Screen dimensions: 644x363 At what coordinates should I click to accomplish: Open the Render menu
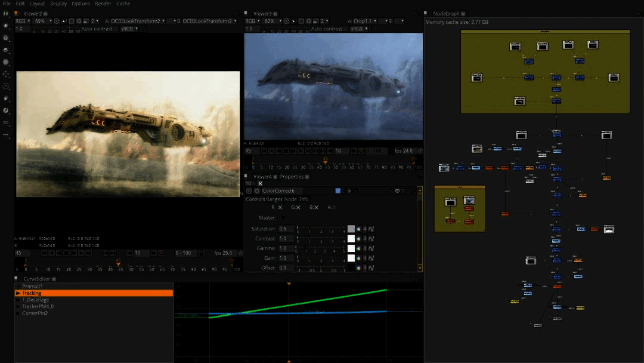[x=103, y=4]
